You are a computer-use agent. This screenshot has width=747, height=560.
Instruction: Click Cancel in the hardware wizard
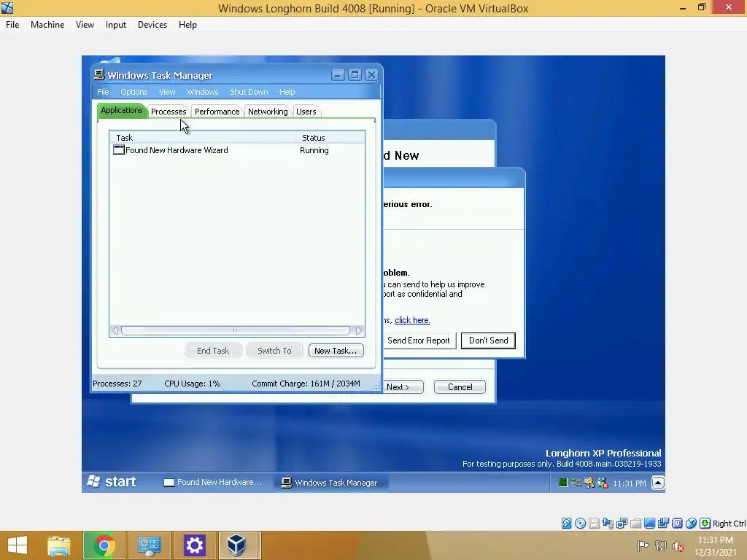click(x=460, y=386)
